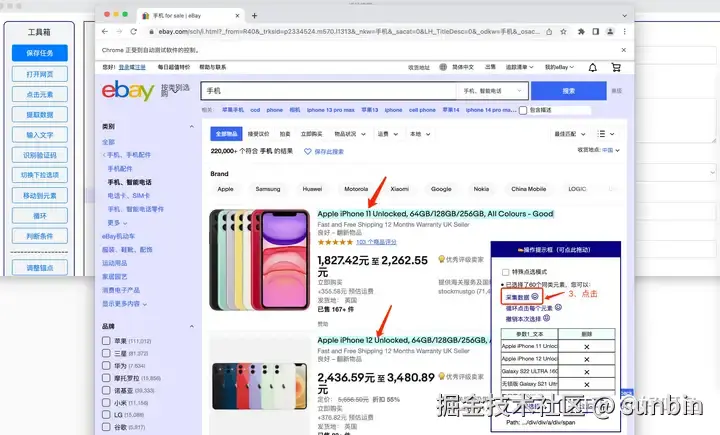Close the eBay browser tab
This screenshot has width=720, height=435.
pyautogui.click(x=237, y=16)
